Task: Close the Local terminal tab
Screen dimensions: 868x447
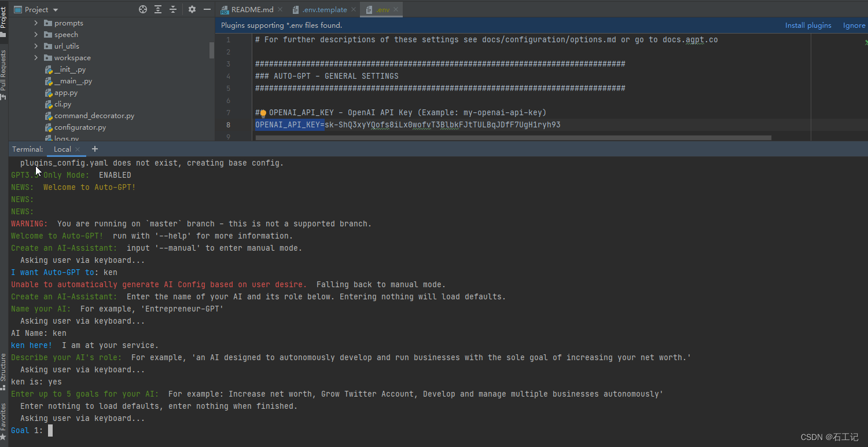Action: pos(78,149)
